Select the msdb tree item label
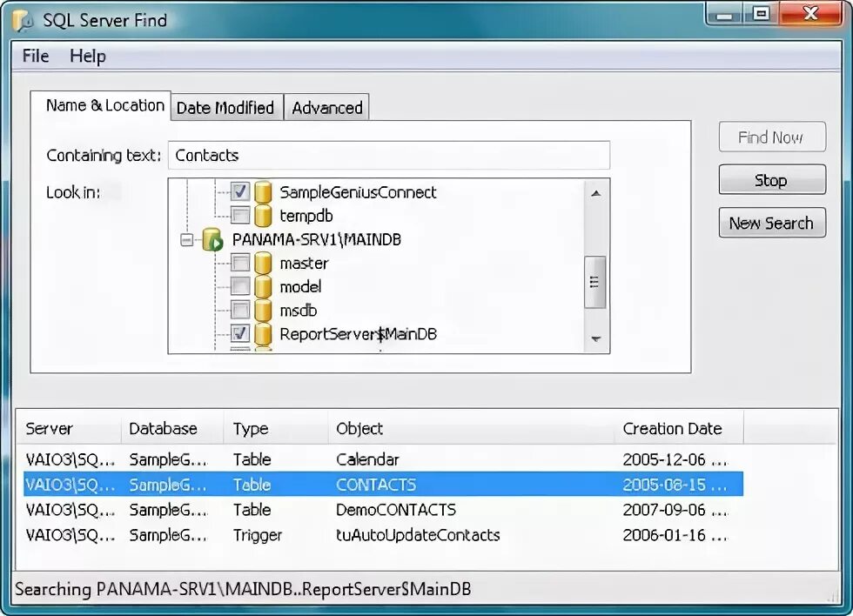853x616 pixels. click(298, 311)
